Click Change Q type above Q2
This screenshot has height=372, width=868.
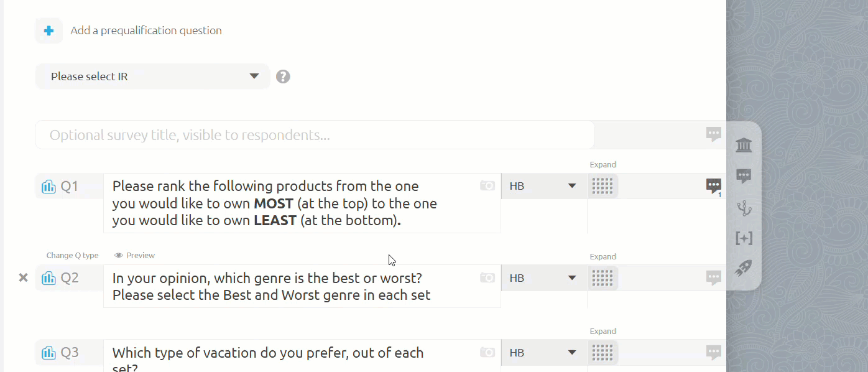point(73,256)
